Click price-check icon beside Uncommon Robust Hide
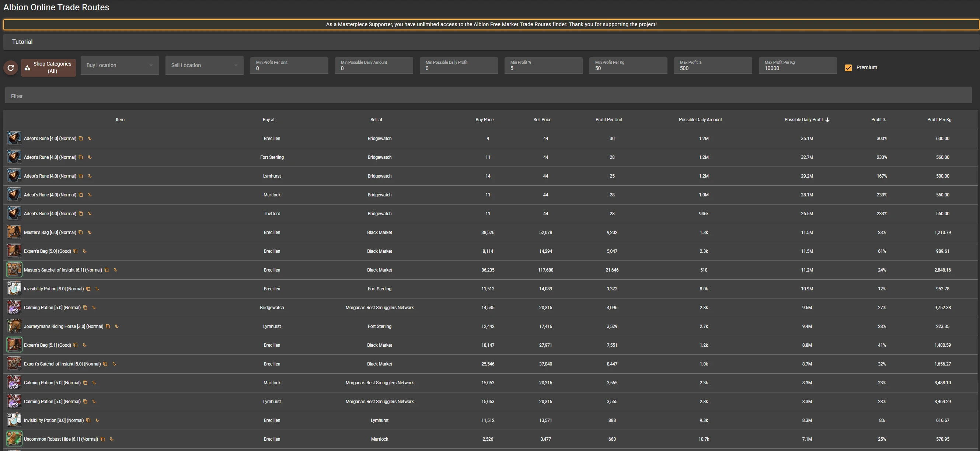980x451 pixels. (111, 439)
